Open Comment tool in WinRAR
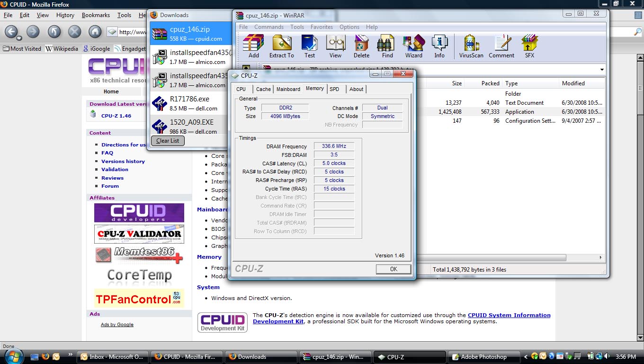 point(501,46)
